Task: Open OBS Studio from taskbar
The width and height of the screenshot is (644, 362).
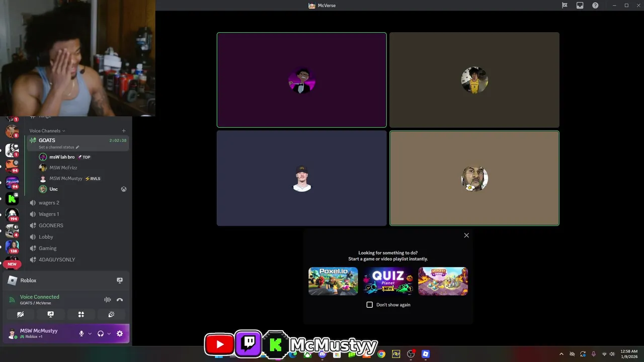Action: point(411,354)
